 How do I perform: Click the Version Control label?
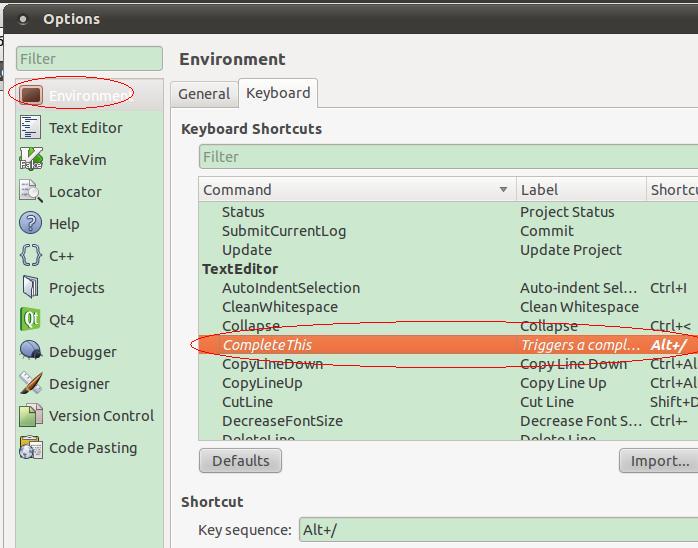[x=101, y=416]
